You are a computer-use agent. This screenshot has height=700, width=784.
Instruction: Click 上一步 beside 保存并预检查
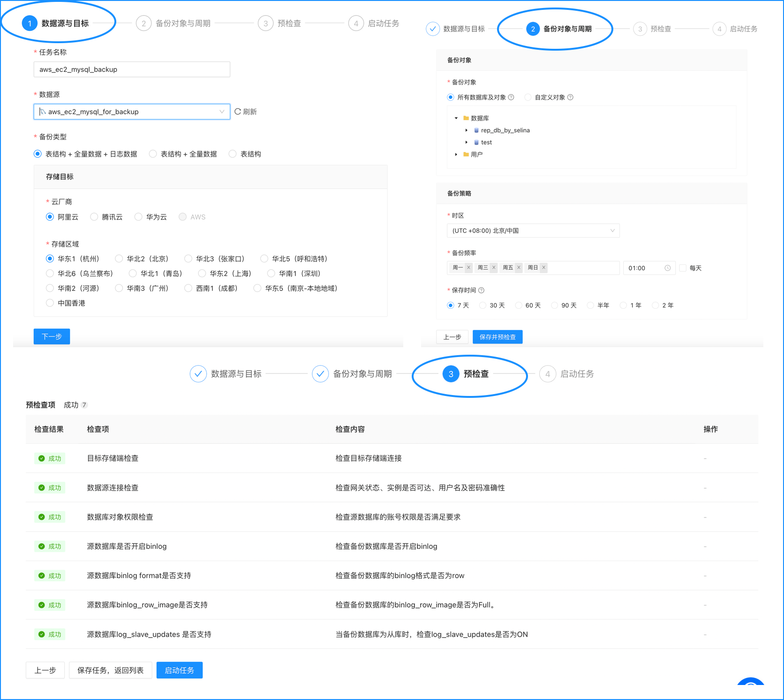coord(452,337)
